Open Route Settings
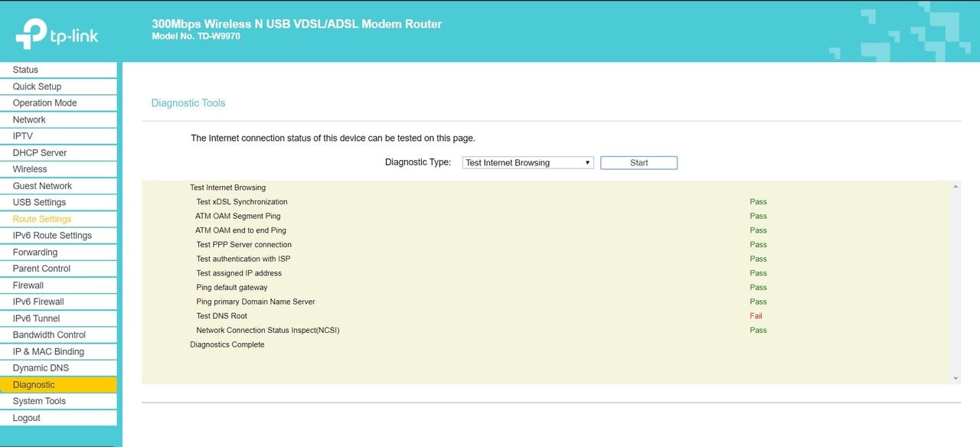Screen dimensions: 980x447 [58, 219]
